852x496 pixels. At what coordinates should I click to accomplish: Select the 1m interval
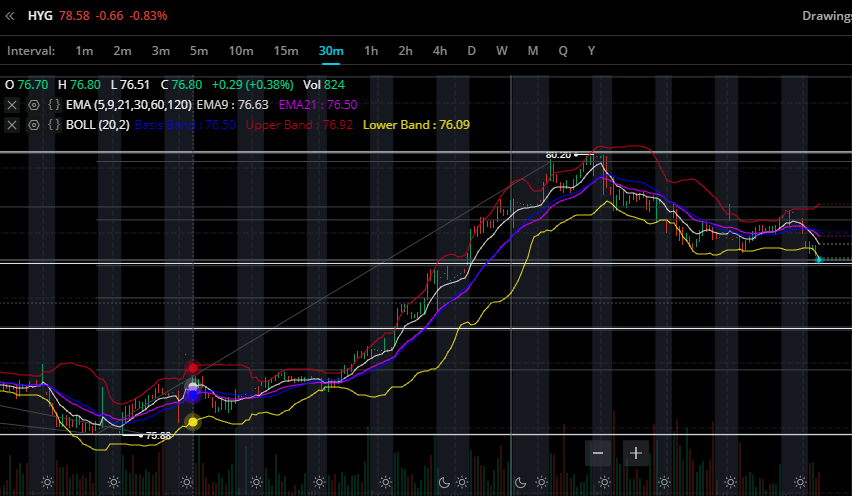[x=84, y=51]
